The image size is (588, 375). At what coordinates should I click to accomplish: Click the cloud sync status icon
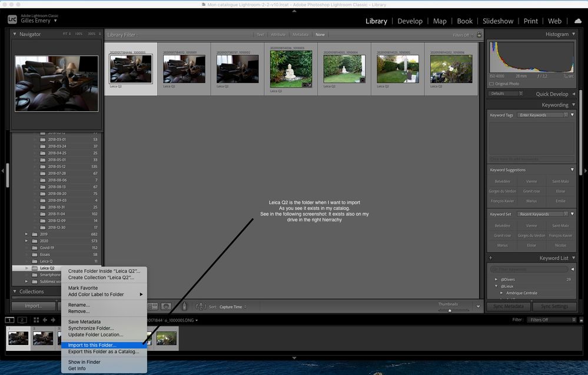point(578,21)
